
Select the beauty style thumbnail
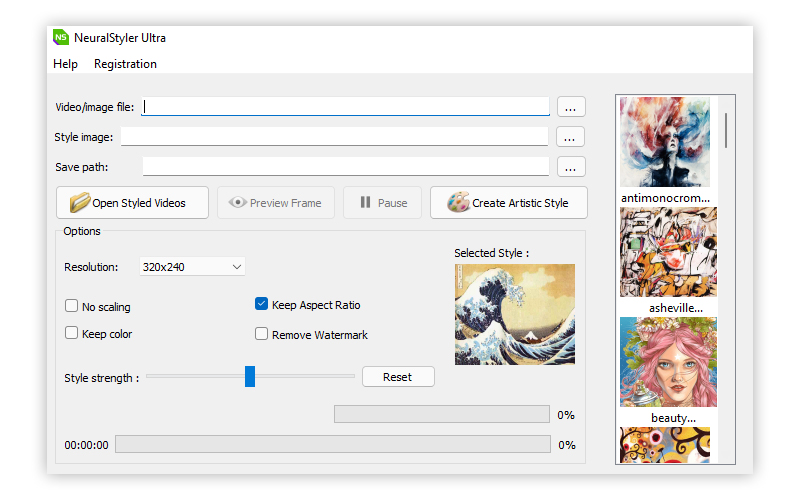click(x=668, y=362)
